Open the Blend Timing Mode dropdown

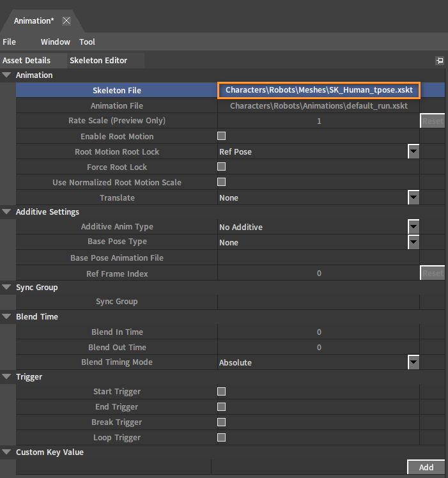[x=413, y=362]
